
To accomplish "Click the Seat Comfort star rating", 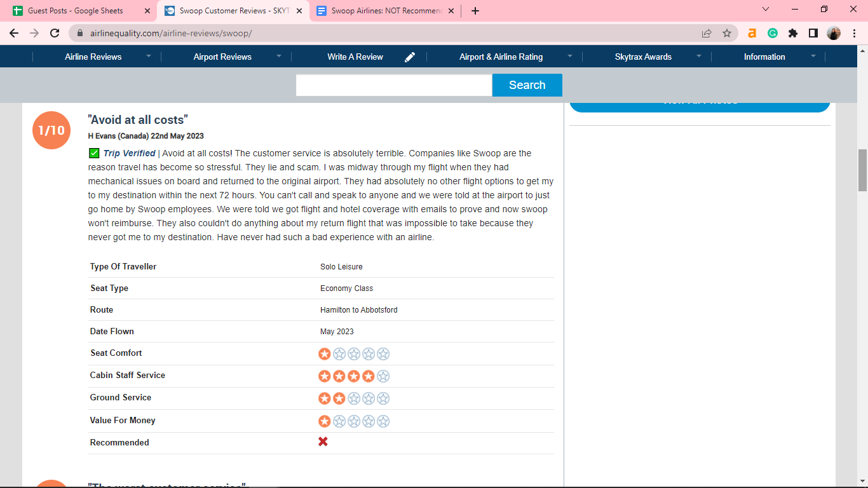I will coord(354,354).
